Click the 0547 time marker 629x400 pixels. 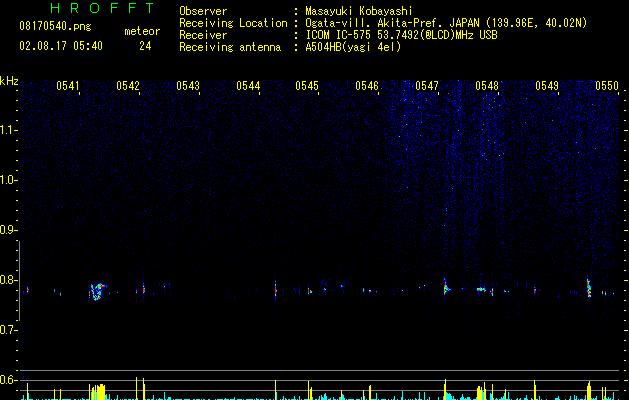427,86
